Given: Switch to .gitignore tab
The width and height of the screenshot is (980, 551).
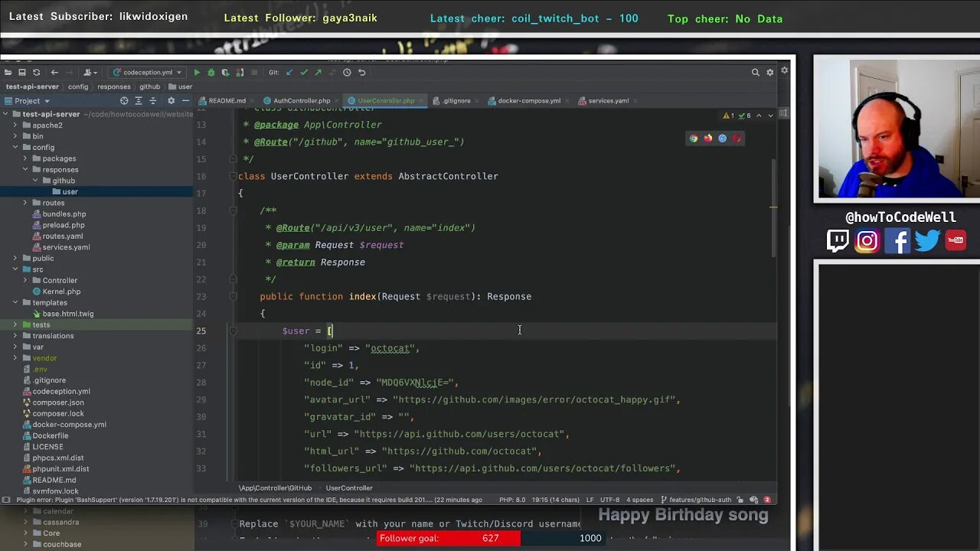Looking at the screenshot, I should [456, 100].
